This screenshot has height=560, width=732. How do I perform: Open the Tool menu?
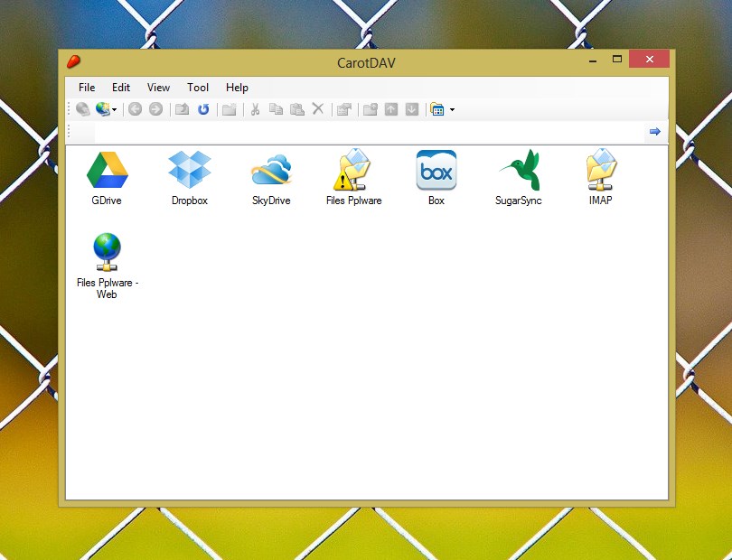click(x=198, y=88)
